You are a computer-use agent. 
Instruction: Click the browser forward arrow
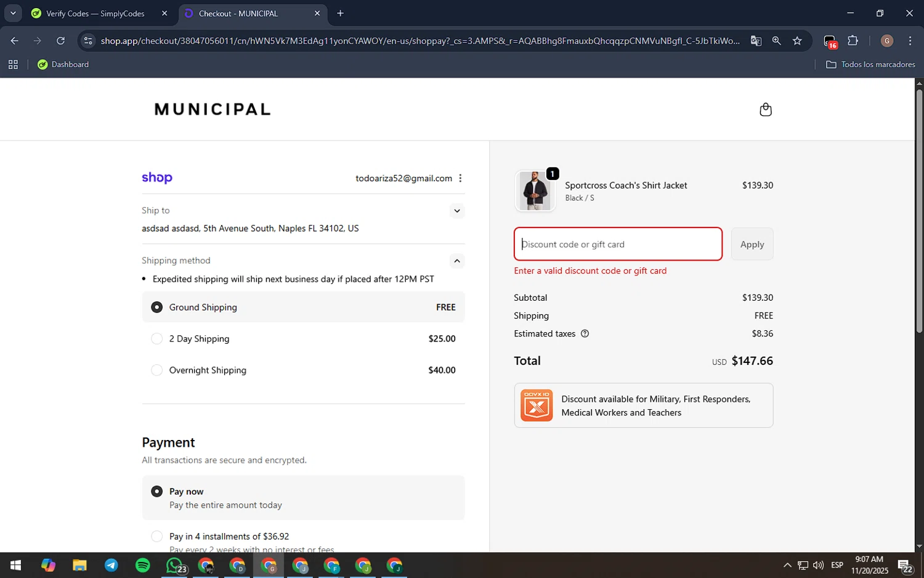38,41
